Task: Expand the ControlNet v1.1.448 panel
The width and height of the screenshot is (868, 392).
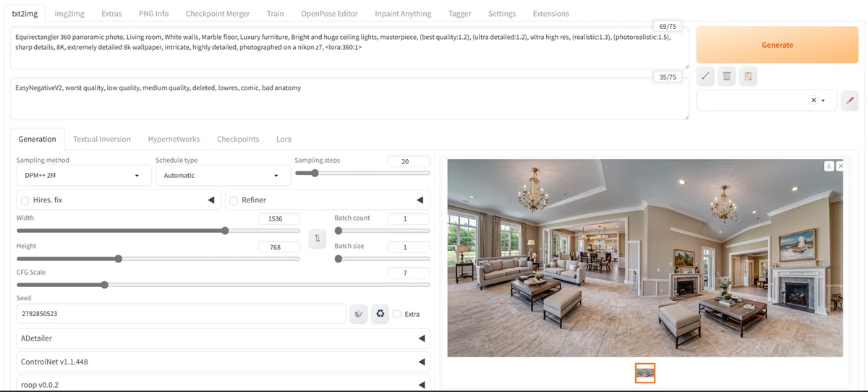Action: pyautogui.click(x=223, y=361)
